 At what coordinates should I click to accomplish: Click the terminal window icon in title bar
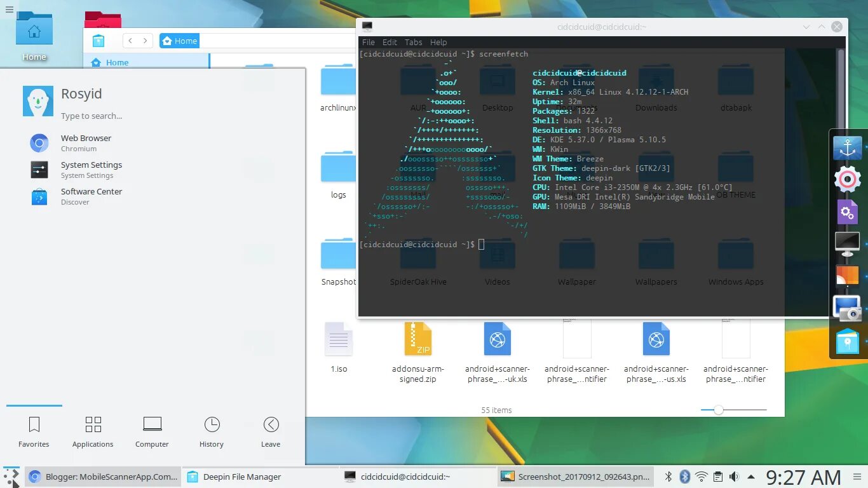(367, 27)
